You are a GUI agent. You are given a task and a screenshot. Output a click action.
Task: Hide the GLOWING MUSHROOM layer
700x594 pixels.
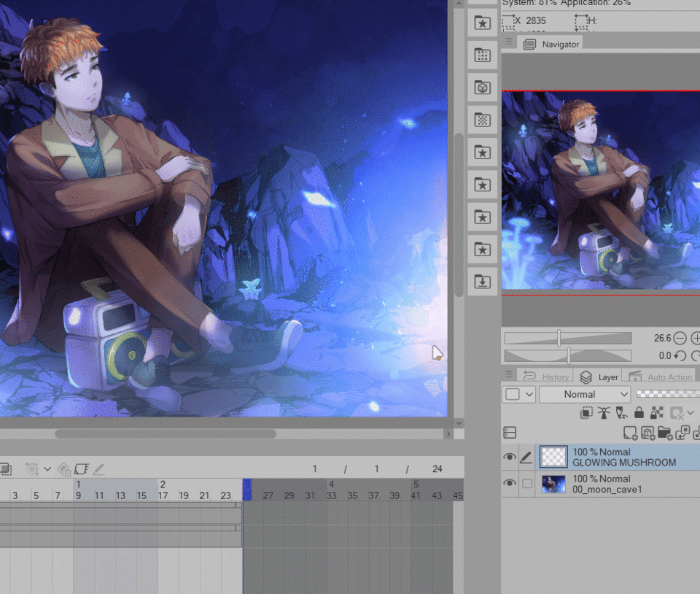(x=510, y=457)
